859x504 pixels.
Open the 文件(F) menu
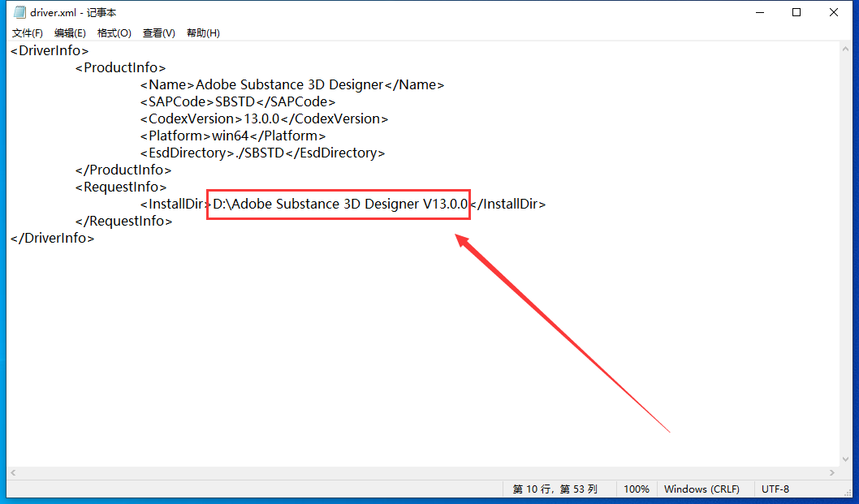pos(28,32)
